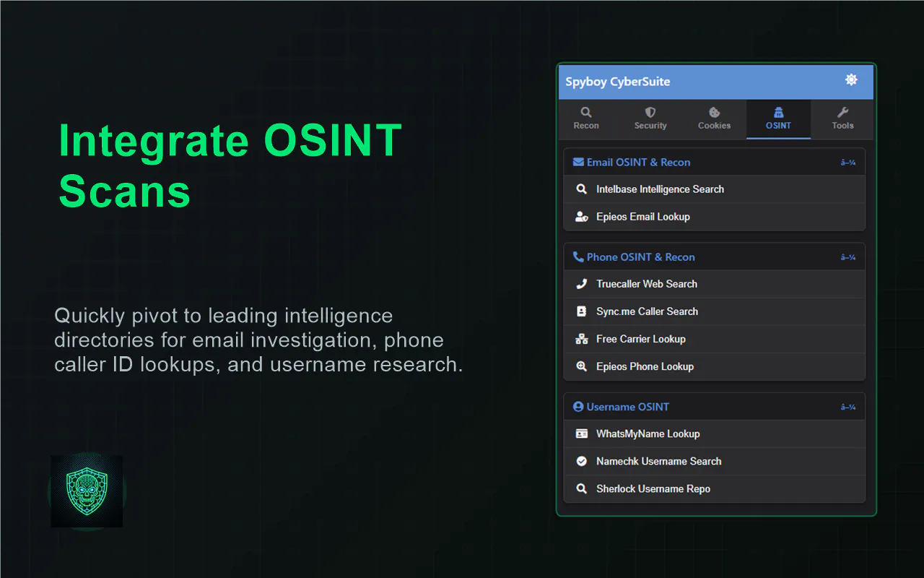Open Epieos Phone Lookup
This screenshot has width=924, height=578.
tap(714, 366)
